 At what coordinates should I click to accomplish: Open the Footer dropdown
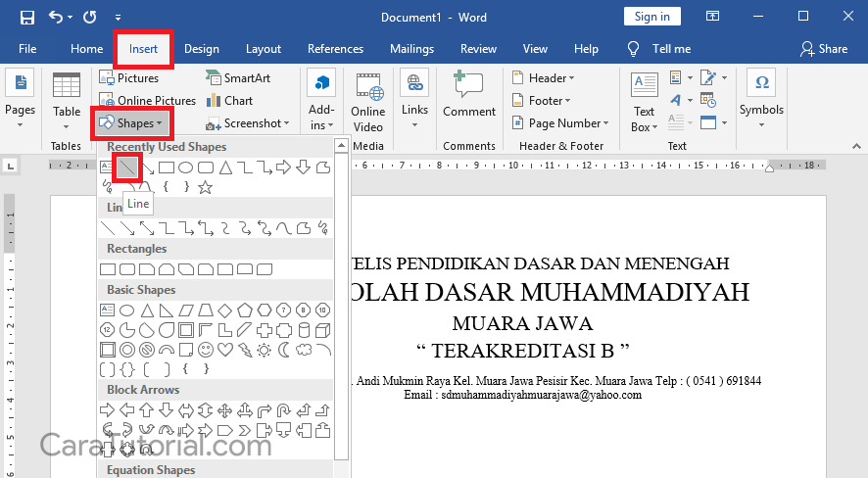coord(541,101)
